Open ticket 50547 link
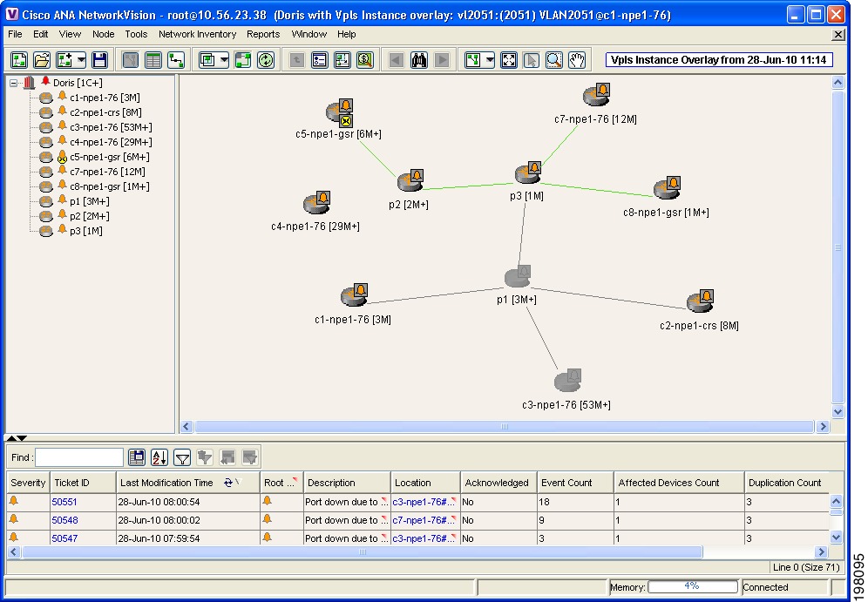The width and height of the screenshot is (868, 602). click(64, 538)
